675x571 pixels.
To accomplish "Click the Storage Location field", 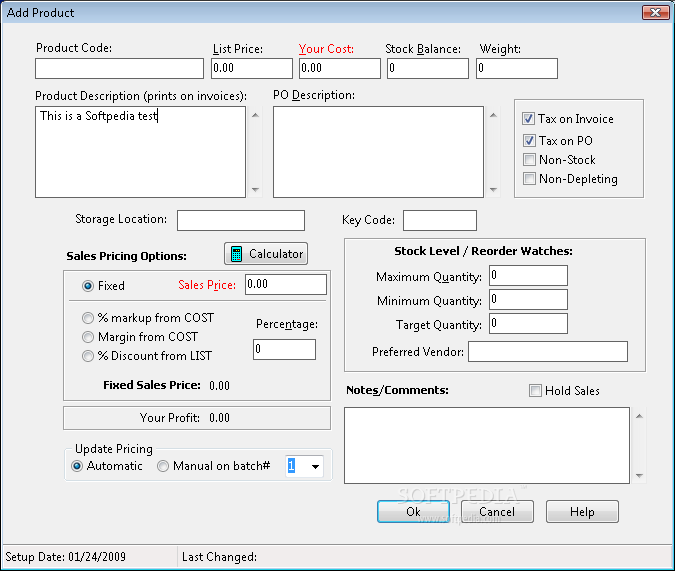I will pyautogui.click(x=241, y=220).
